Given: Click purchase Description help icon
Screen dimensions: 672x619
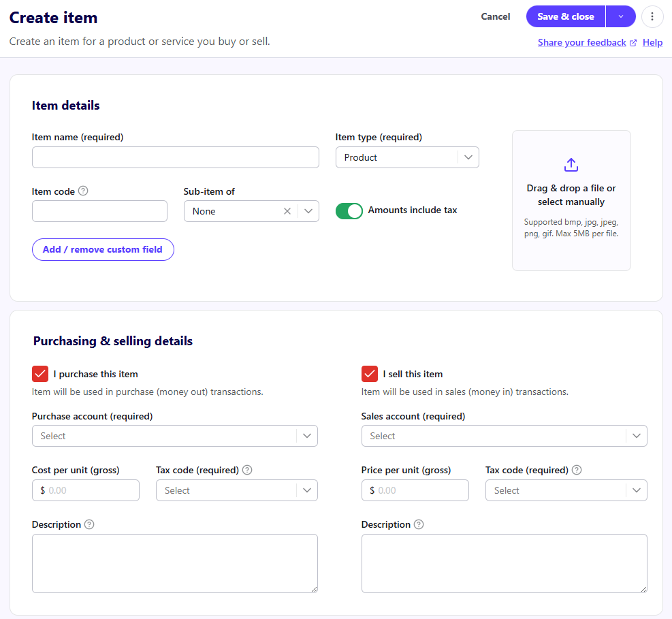Looking at the screenshot, I should (89, 524).
